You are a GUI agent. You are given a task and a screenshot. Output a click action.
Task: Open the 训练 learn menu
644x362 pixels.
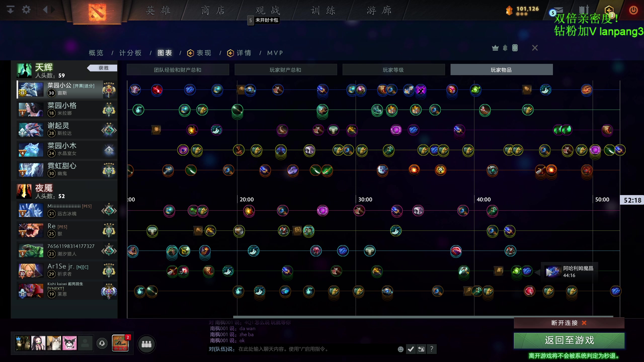pyautogui.click(x=323, y=11)
